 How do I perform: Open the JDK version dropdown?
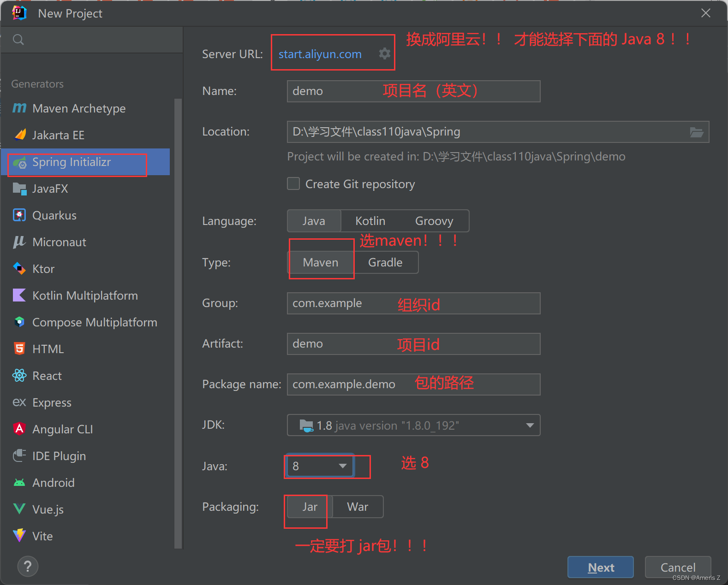413,425
